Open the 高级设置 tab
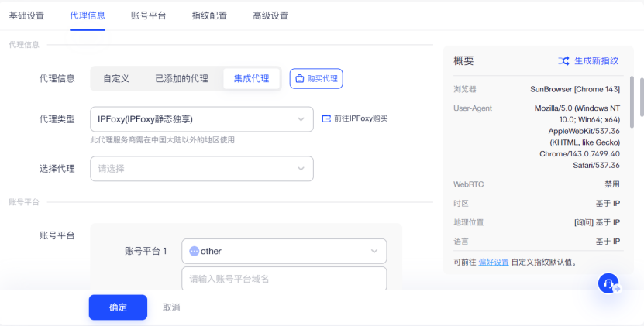The width and height of the screenshot is (644, 326). [x=270, y=15]
